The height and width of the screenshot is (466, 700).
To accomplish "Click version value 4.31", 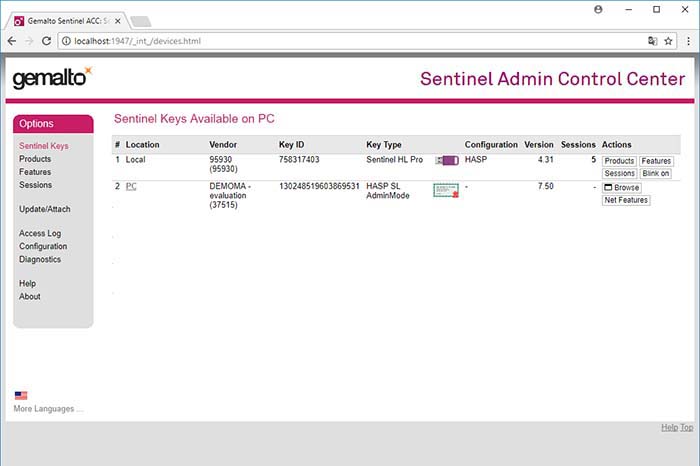I will (x=546, y=159).
